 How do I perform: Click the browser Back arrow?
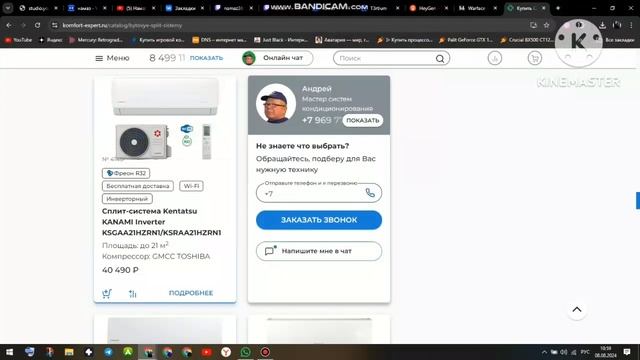[x=9, y=25]
